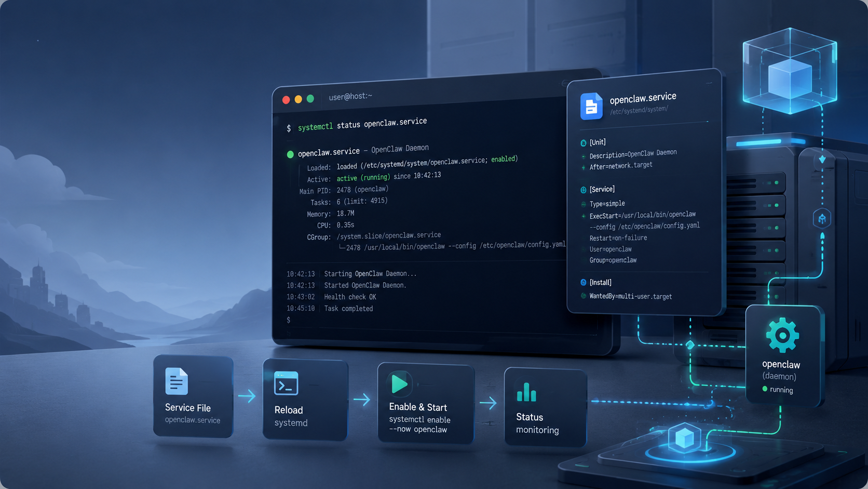Click the openclaw daemon gear icon
This screenshot has height=489, width=868.
click(782, 335)
